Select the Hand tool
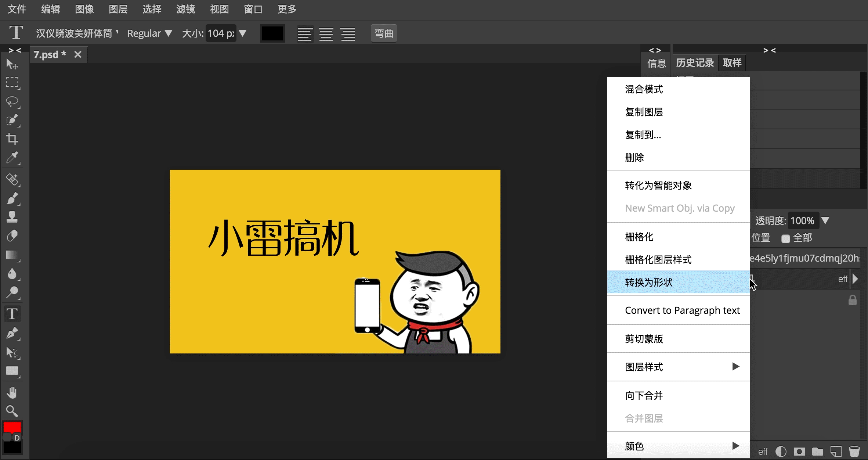 [12, 391]
